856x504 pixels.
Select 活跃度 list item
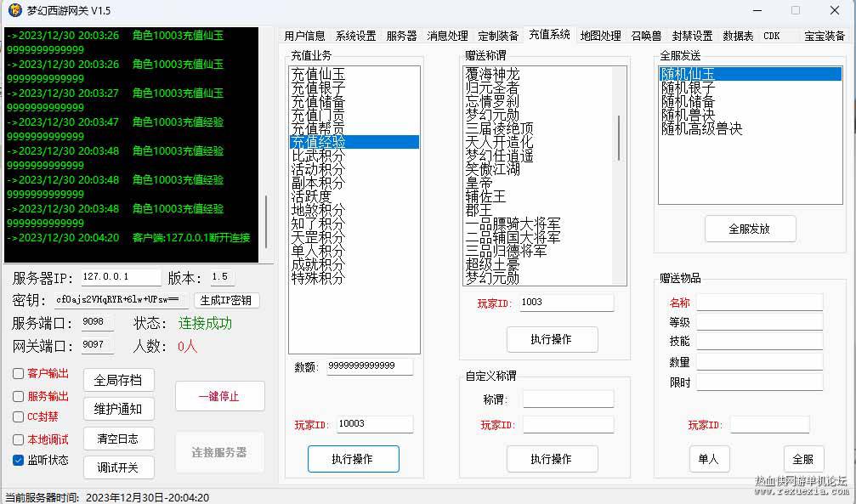coord(354,196)
